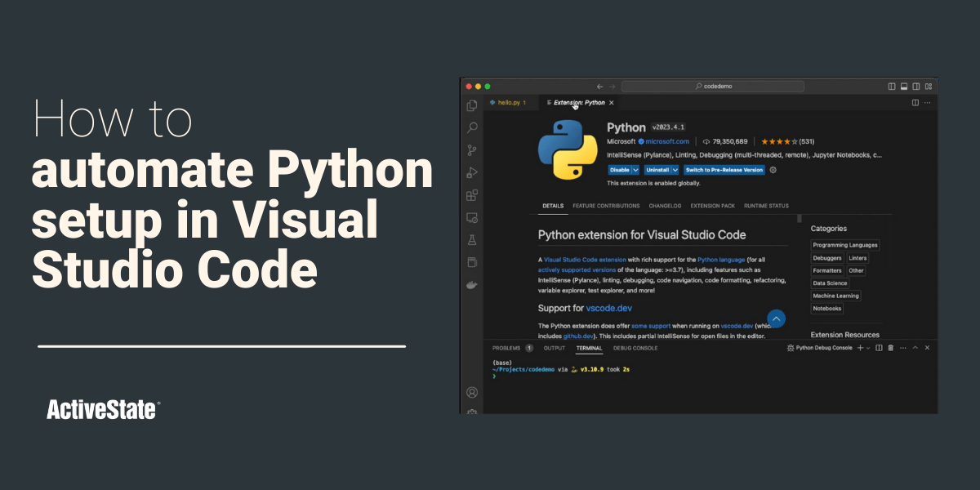Open the Search view in activity bar

(x=471, y=127)
